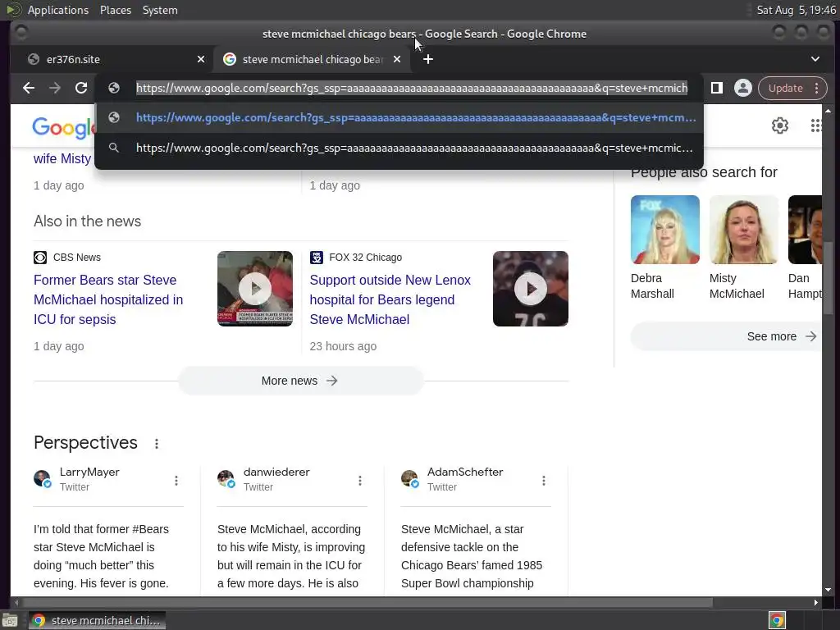840x630 pixels.
Task: Open the danwiederer tweet about wife Misty
Action: pyautogui.click(x=291, y=556)
